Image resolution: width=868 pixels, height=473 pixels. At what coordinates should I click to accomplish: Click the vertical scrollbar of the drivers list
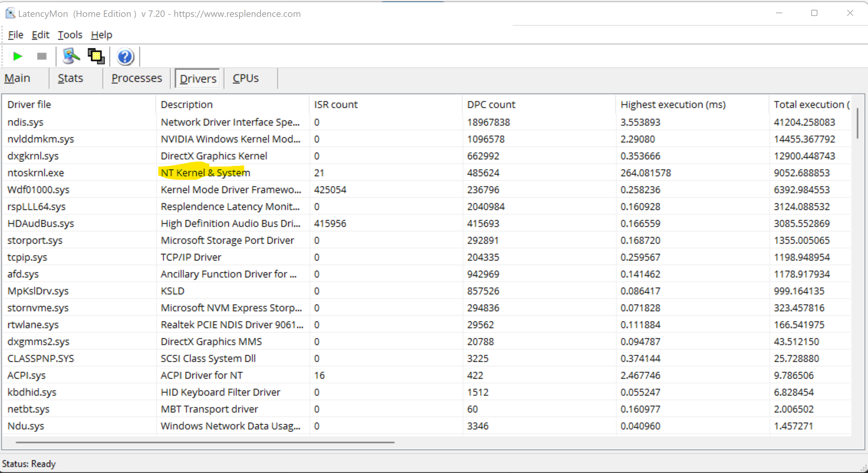(x=858, y=123)
